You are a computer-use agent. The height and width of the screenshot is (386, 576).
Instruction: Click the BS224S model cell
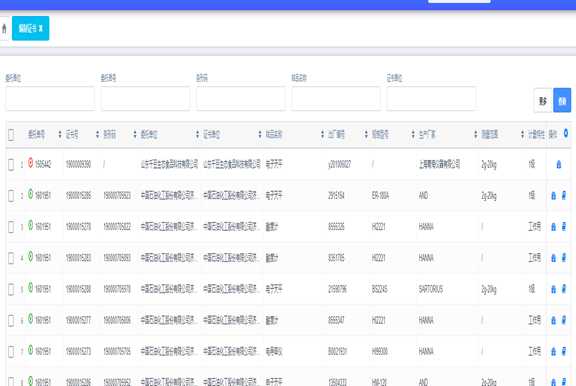(379, 289)
